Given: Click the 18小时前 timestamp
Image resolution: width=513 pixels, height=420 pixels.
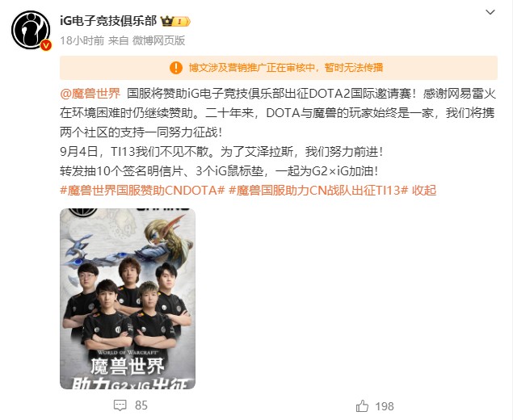Looking at the screenshot, I should 82,40.
